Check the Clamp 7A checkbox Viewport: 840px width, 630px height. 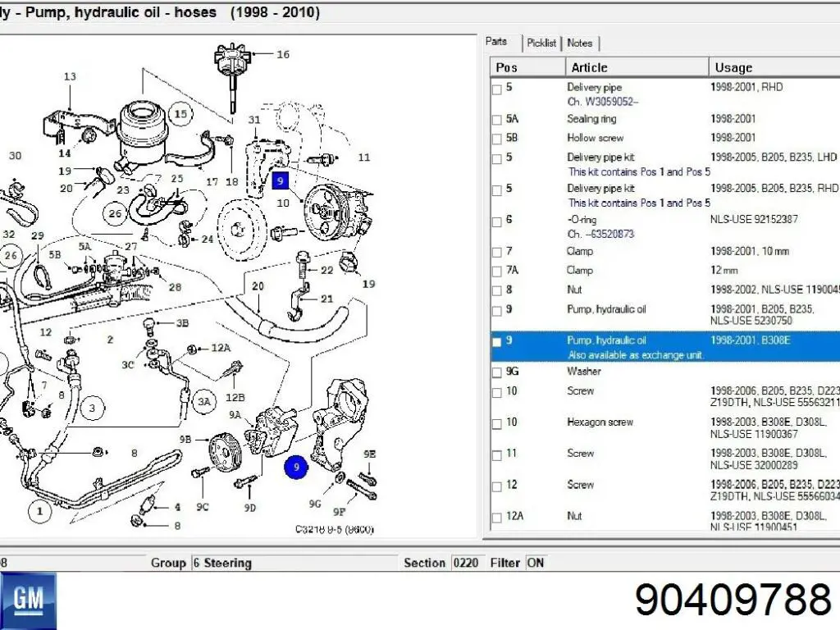[496, 272]
